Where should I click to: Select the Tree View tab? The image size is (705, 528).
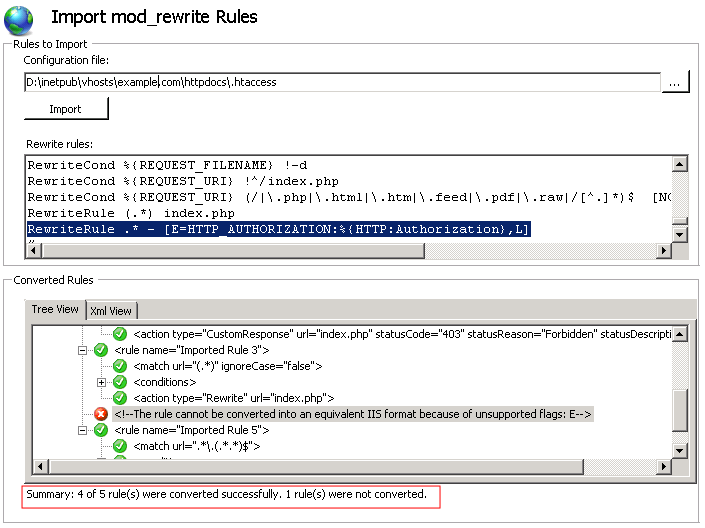[x=55, y=309]
